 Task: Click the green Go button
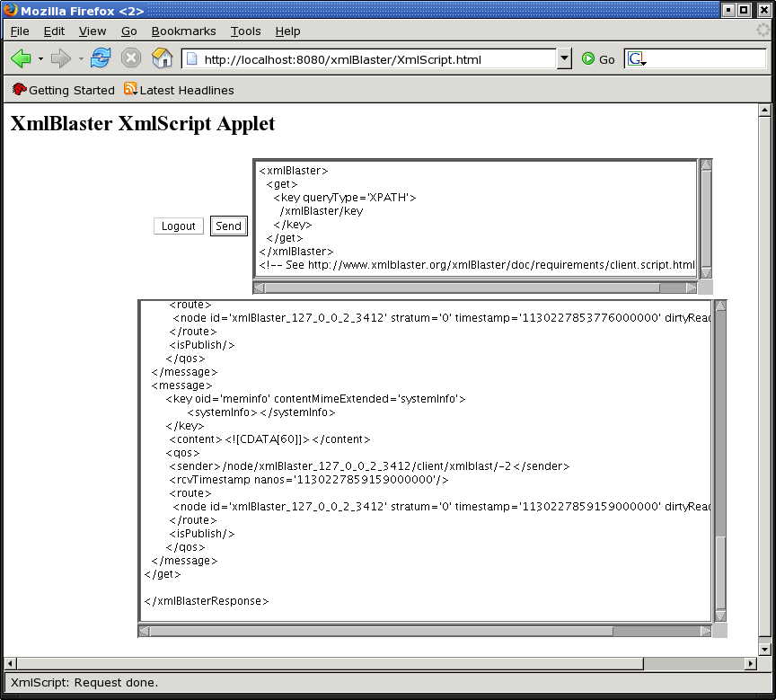(x=598, y=59)
